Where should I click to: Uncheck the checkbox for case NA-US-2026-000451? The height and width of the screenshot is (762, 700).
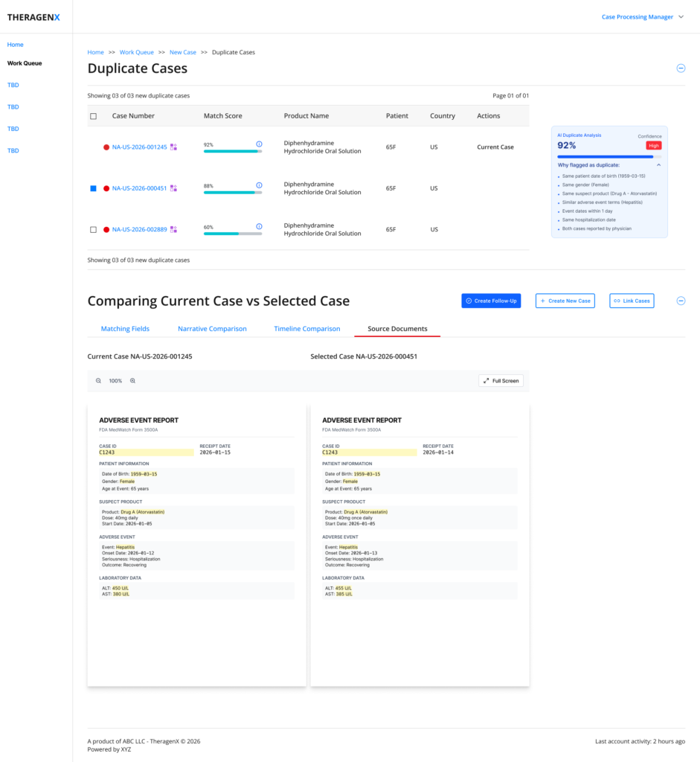pyautogui.click(x=93, y=188)
